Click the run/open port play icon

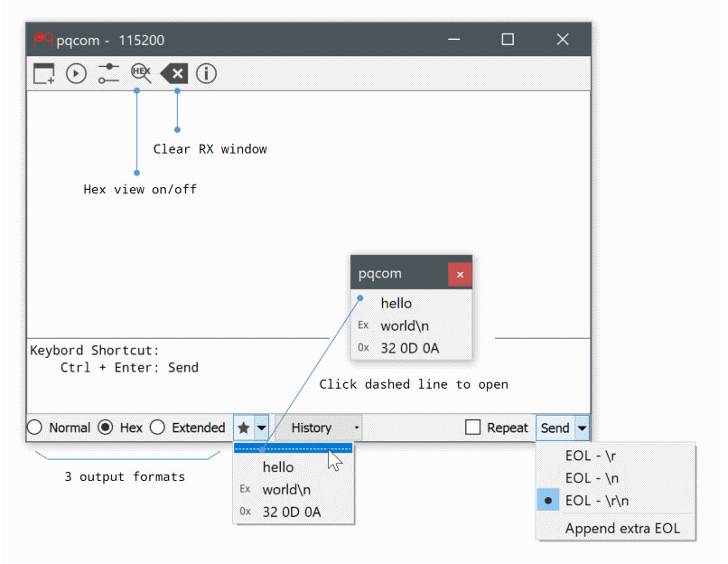coord(76,73)
